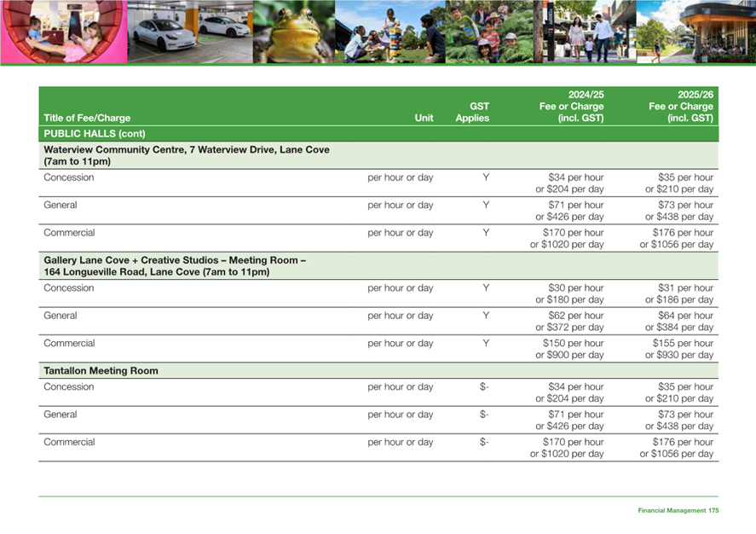Click '$73 per hour' in Tantallon General row
Image resolution: width=756 pixels, height=534 pixels.
(685, 414)
